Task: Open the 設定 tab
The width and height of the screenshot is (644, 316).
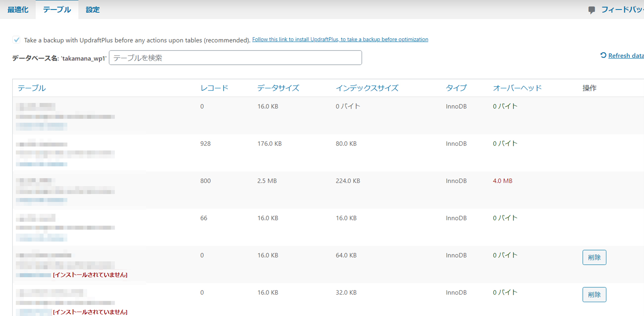Action: click(x=92, y=9)
